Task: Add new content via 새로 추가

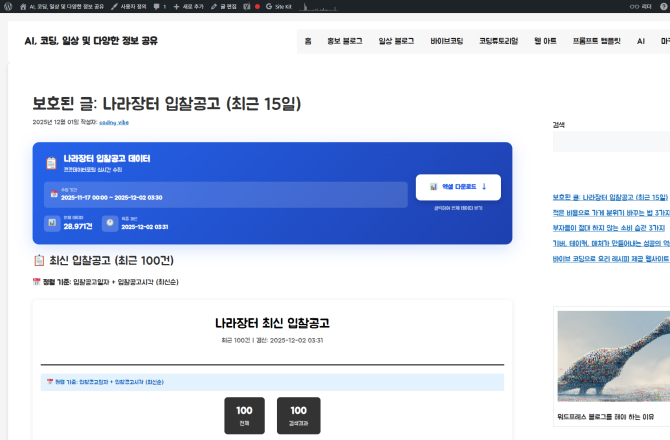Action: [x=189, y=6]
